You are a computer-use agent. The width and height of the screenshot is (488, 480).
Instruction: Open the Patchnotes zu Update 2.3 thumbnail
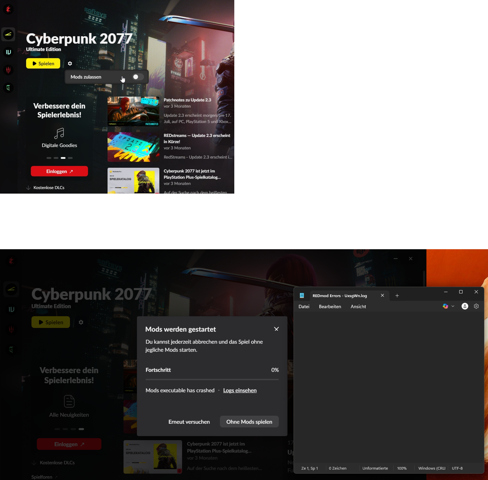pos(133,111)
